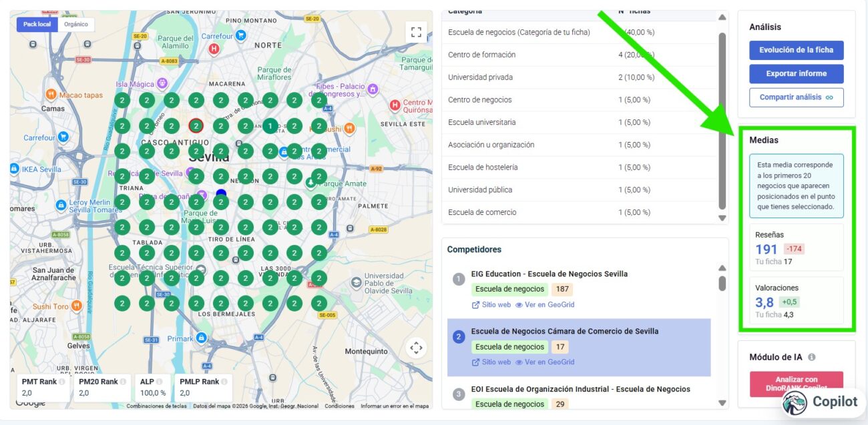Click the Competidores list scroll-down arrow
The width and height of the screenshot is (868, 425).
pyautogui.click(x=722, y=402)
